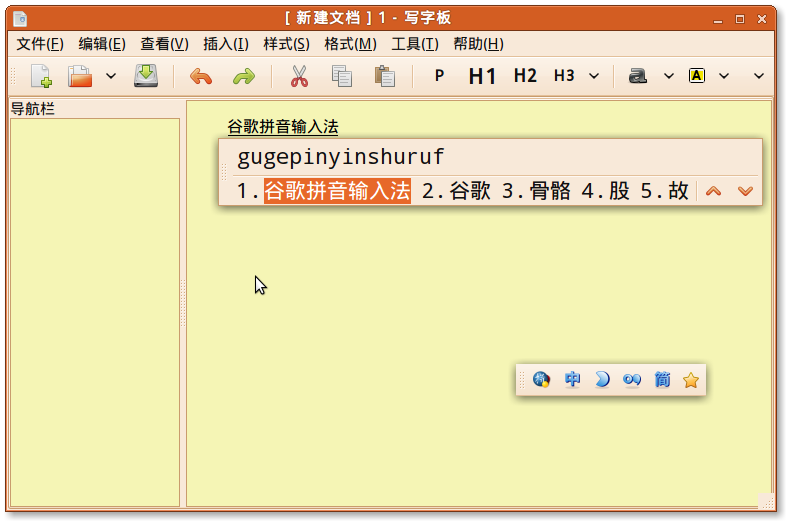Apply Heading H1 style
Image resolution: width=786 pixels, height=521 pixels.
(482, 76)
